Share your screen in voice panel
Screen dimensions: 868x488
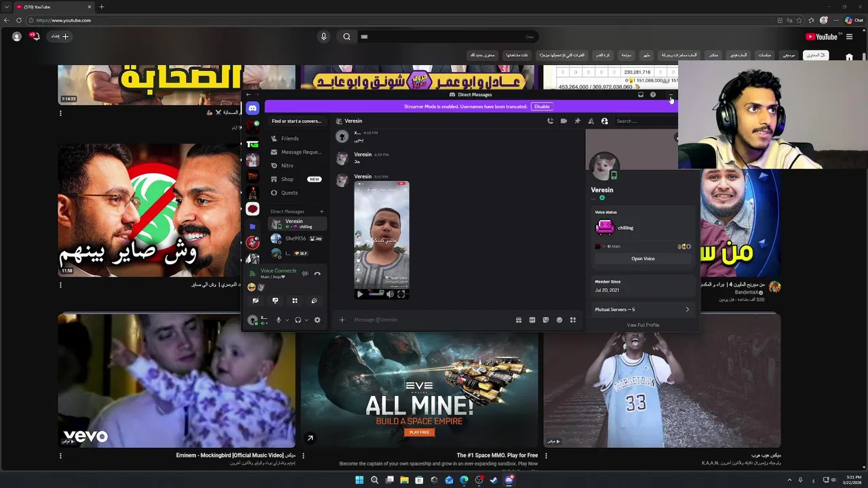275,300
